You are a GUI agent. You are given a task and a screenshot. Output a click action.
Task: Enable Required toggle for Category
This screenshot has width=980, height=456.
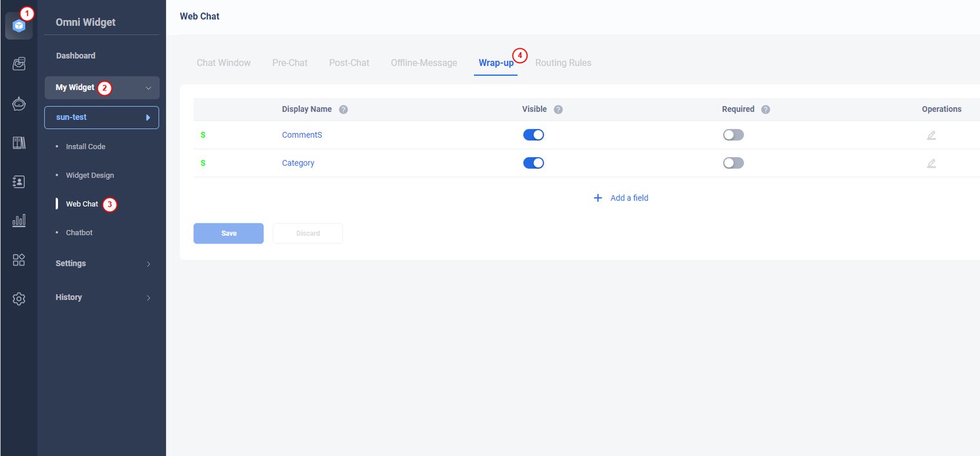click(733, 163)
